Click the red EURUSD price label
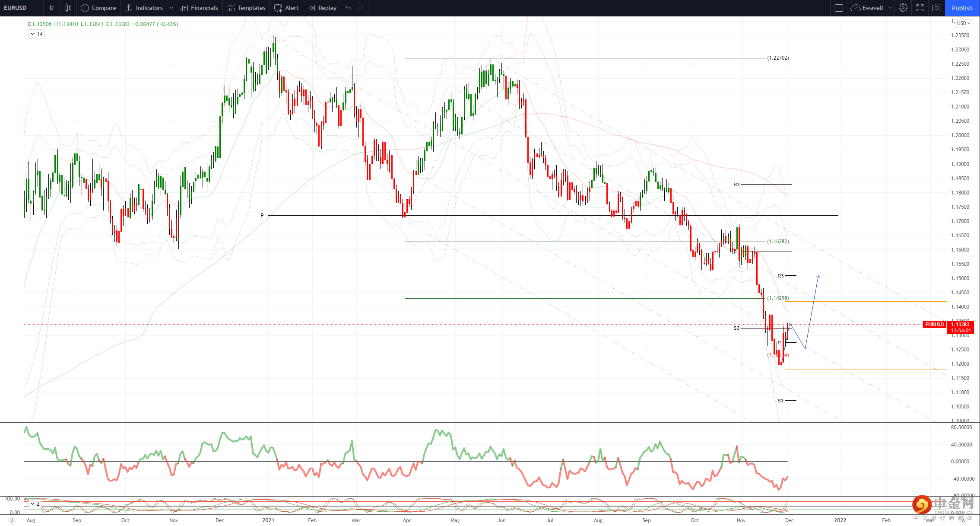This screenshot has height=526, width=980. (935, 325)
